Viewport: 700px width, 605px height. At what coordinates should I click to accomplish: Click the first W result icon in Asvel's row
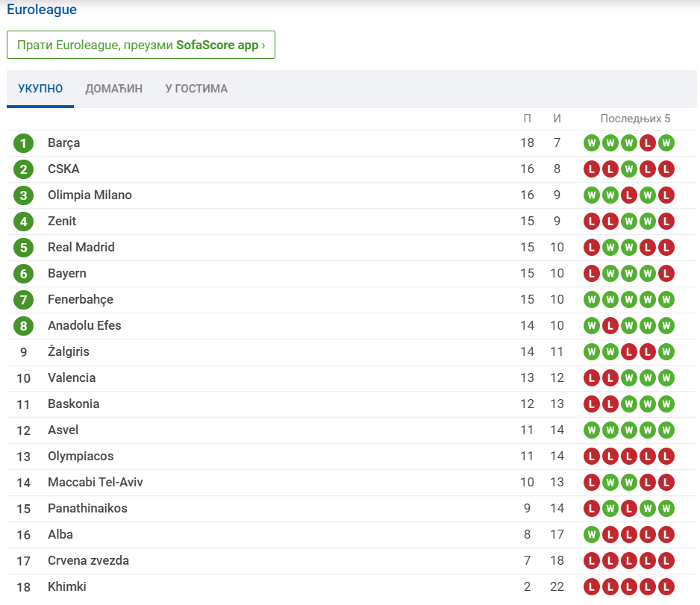pyautogui.click(x=592, y=430)
